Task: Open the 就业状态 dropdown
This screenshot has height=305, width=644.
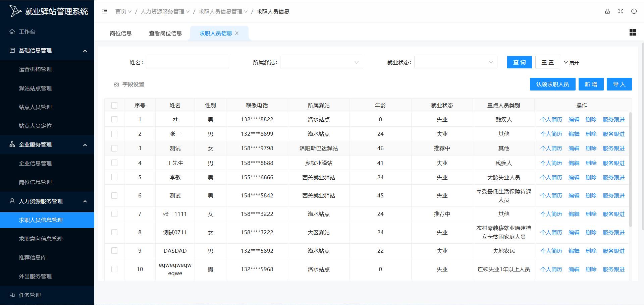Action: pyautogui.click(x=455, y=62)
